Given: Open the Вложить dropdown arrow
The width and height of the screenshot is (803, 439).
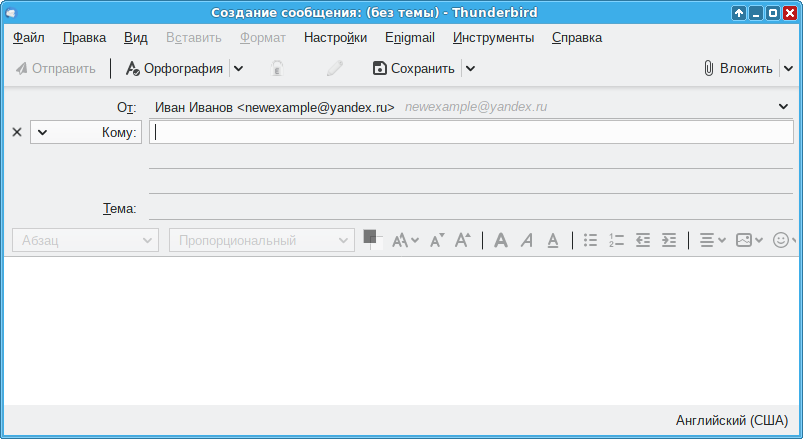Looking at the screenshot, I should tap(788, 69).
